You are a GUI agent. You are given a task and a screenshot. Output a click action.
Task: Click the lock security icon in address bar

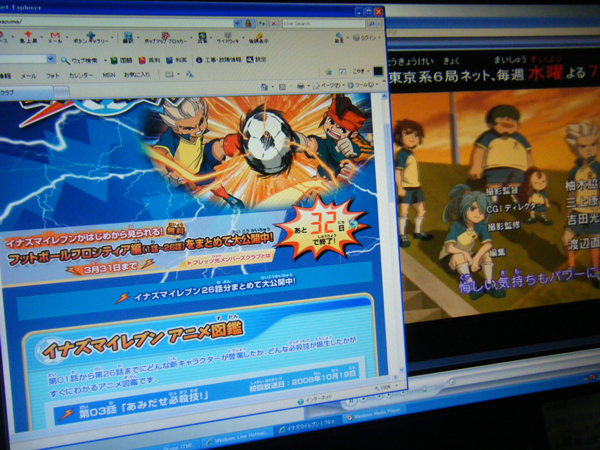pos(248,24)
